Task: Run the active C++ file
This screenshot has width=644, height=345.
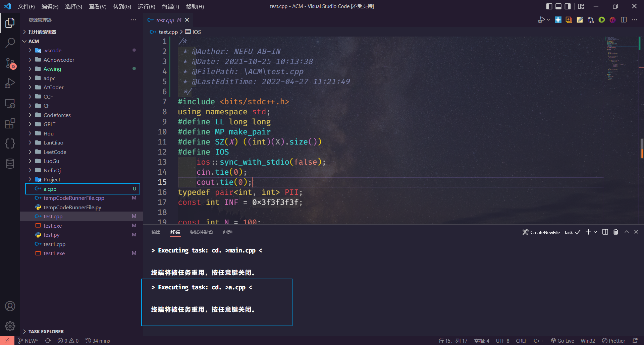Action: pos(601,20)
